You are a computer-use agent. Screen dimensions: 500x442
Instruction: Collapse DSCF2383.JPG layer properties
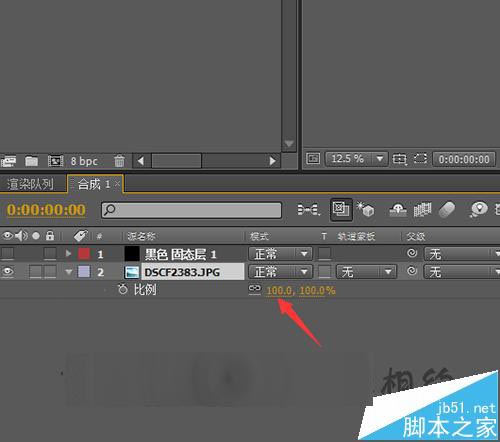(69, 272)
